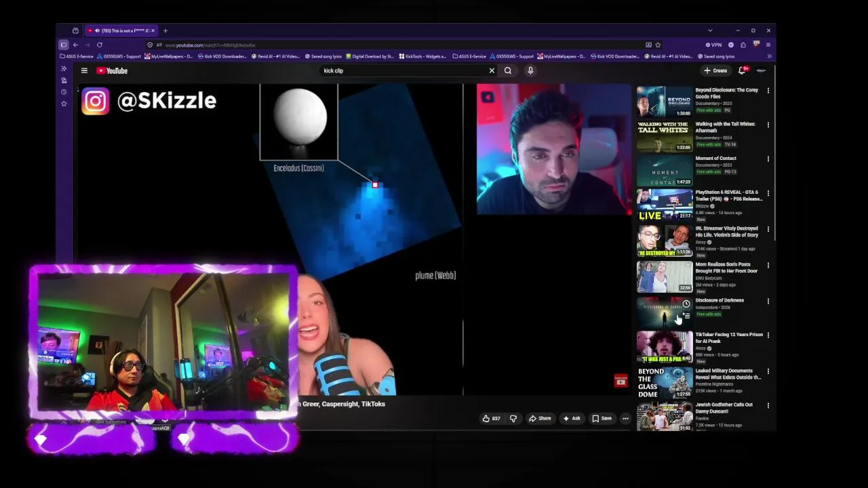Open options menu for IRL Streamer Vitaly video
868x488 pixels.
click(x=768, y=229)
